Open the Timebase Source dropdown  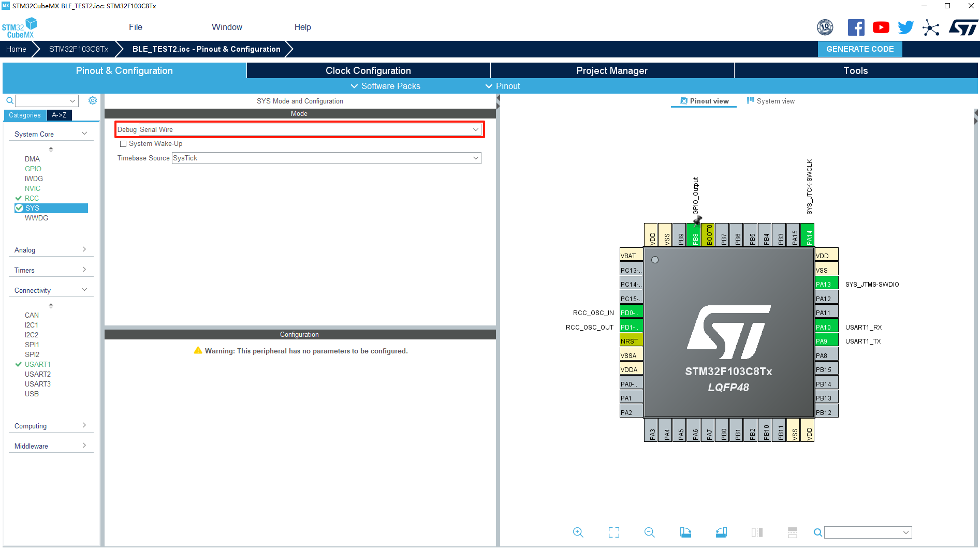pyautogui.click(x=327, y=158)
